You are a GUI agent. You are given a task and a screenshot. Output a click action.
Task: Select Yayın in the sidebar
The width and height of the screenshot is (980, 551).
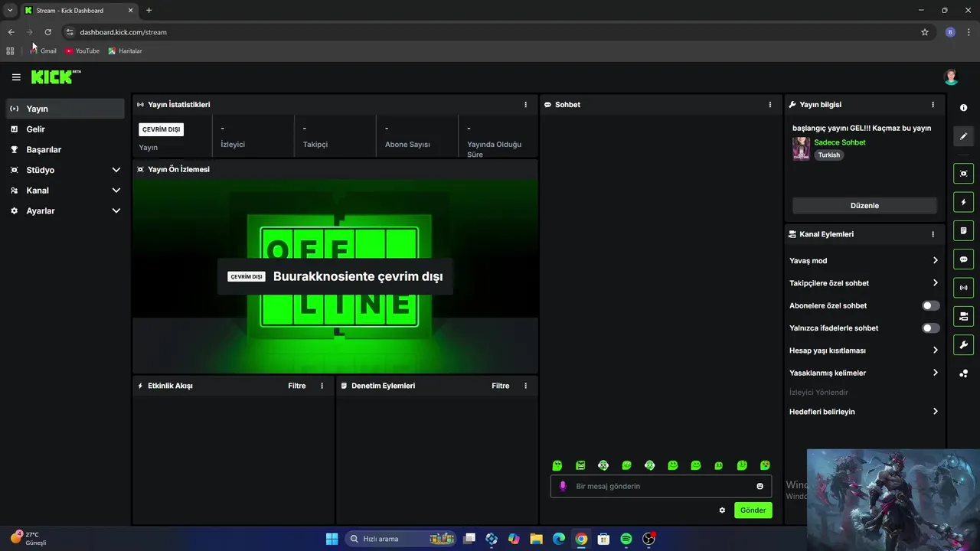65,109
